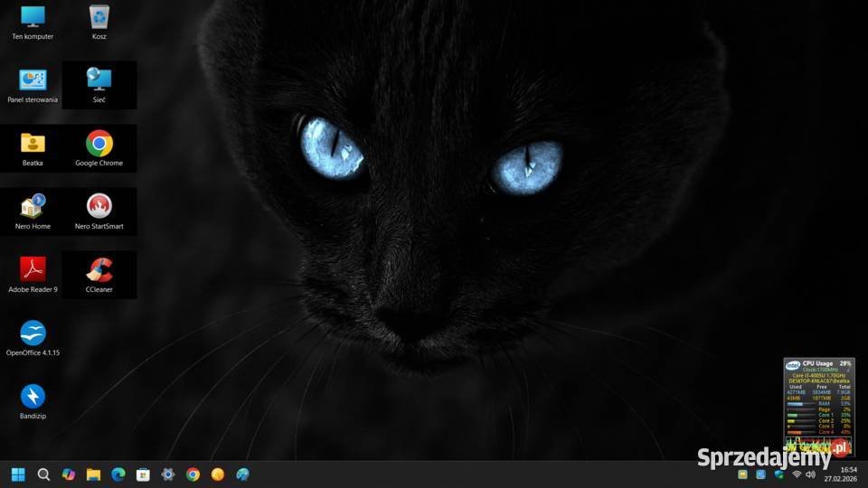Screen dimensions: 868x488
Task: Click the volume speaker tray icon
Action: coord(811,474)
